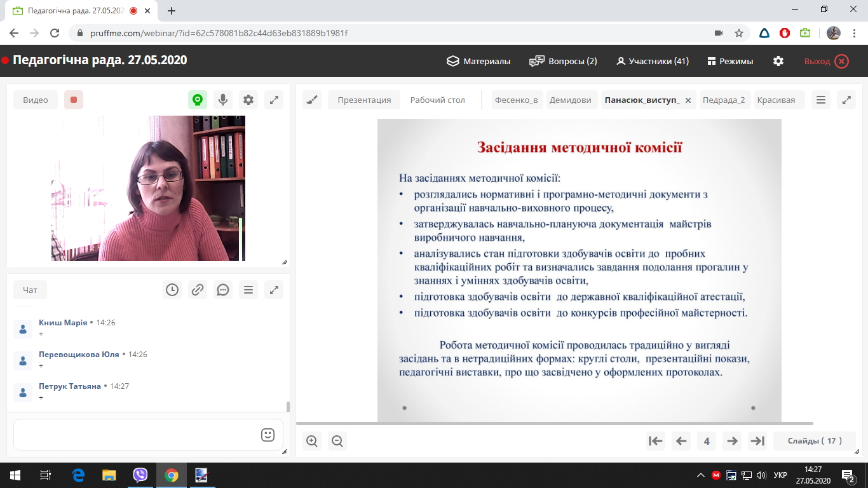The width and height of the screenshot is (868, 488).
Task: Open webinar settings gear in header
Action: click(x=778, y=61)
